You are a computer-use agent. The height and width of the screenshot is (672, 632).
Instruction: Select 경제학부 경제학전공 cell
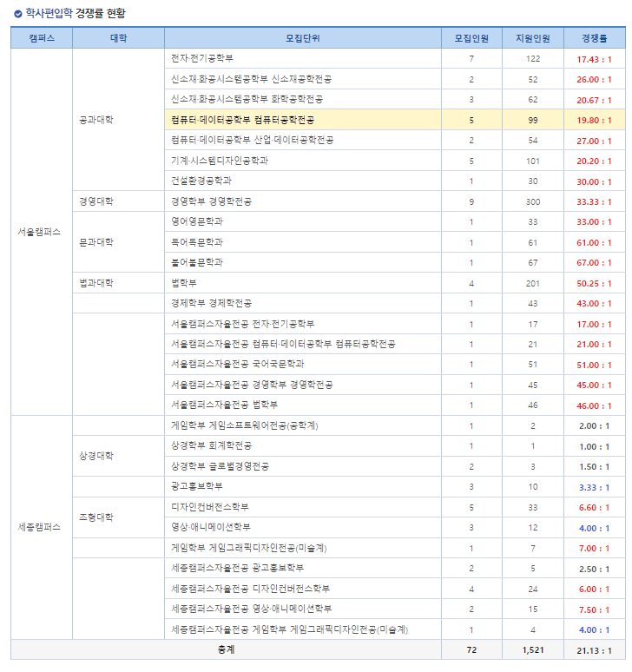[x=303, y=303]
